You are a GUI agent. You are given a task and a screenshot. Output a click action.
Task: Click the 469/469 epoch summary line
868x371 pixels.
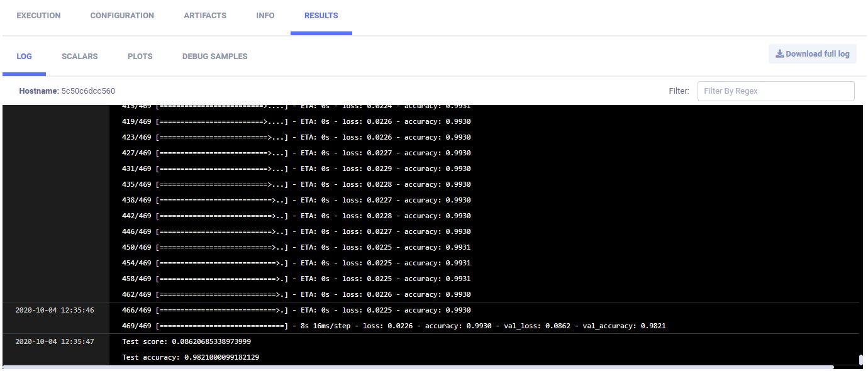pyautogui.click(x=393, y=326)
